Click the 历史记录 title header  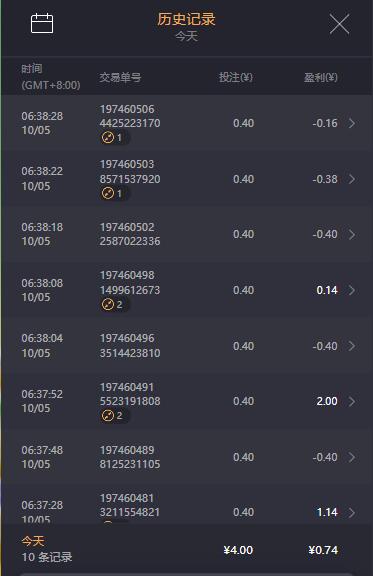pos(186,19)
